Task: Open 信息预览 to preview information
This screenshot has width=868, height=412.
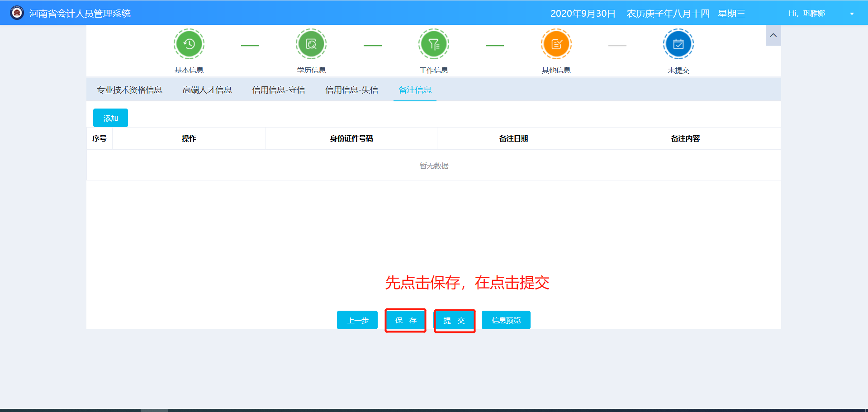Action: [x=506, y=320]
